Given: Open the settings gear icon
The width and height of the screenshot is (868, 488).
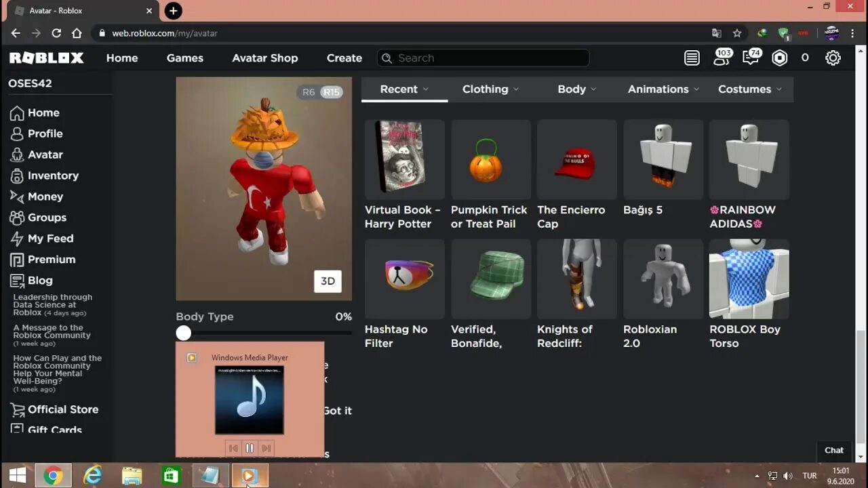Looking at the screenshot, I should [833, 58].
